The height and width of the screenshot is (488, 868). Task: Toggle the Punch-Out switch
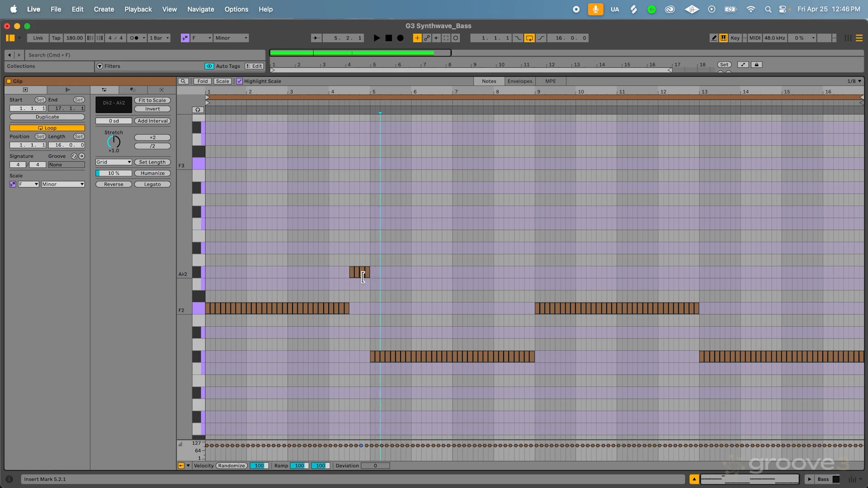tap(541, 38)
